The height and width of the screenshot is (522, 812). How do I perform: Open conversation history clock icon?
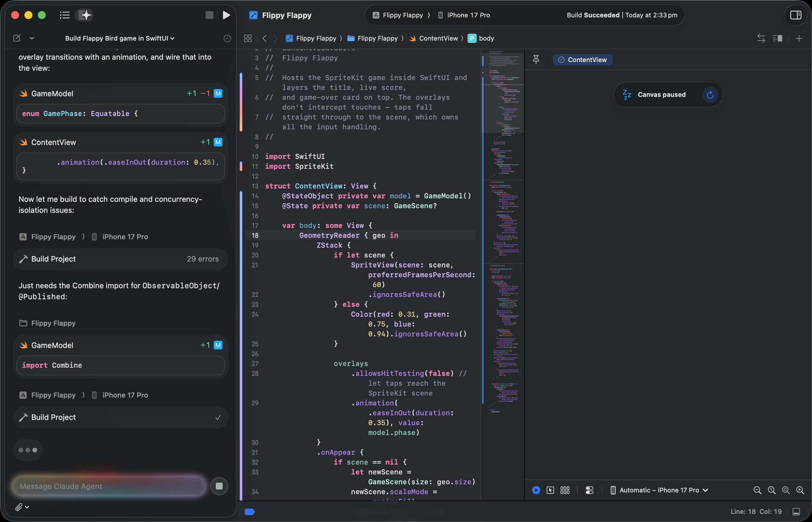click(x=227, y=38)
